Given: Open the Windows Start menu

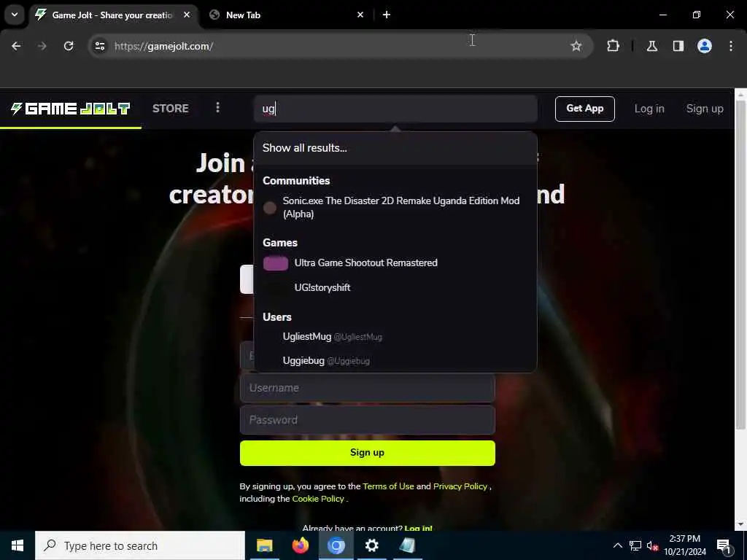Looking at the screenshot, I should click(18, 545).
